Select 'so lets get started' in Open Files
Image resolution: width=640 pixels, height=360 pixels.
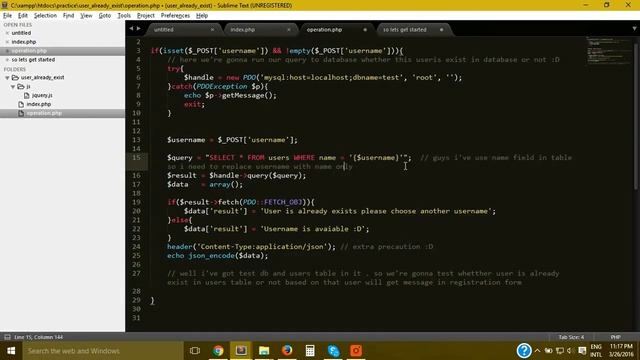coord(33,60)
